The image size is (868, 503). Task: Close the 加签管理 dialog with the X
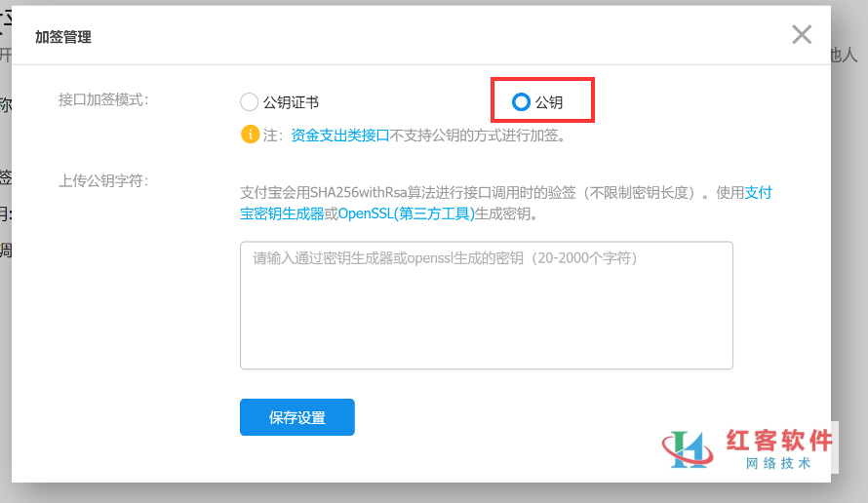pyautogui.click(x=802, y=35)
